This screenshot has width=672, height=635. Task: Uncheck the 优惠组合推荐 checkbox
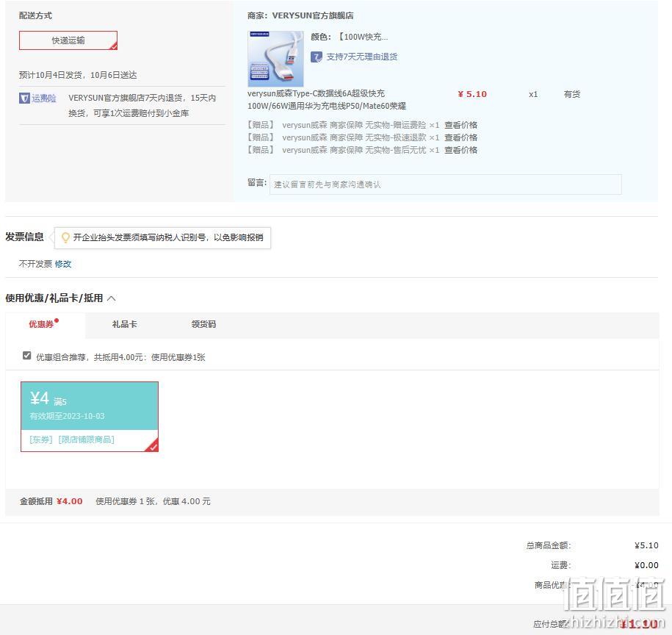pos(26,356)
